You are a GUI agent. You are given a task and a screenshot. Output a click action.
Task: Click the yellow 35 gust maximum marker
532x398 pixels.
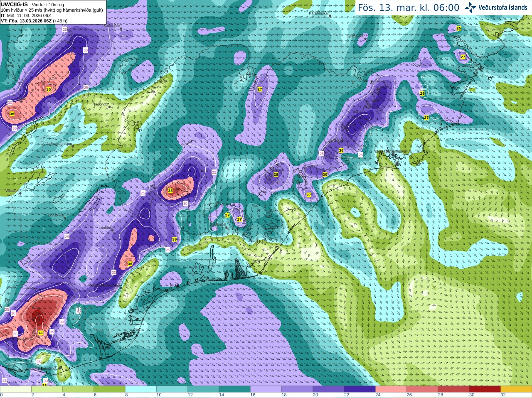[48, 89]
